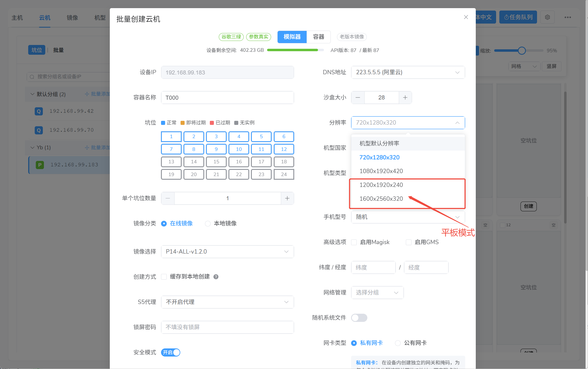
Task: Switch to the 容器 tab
Action: pyautogui.click(x=318, y=37)
